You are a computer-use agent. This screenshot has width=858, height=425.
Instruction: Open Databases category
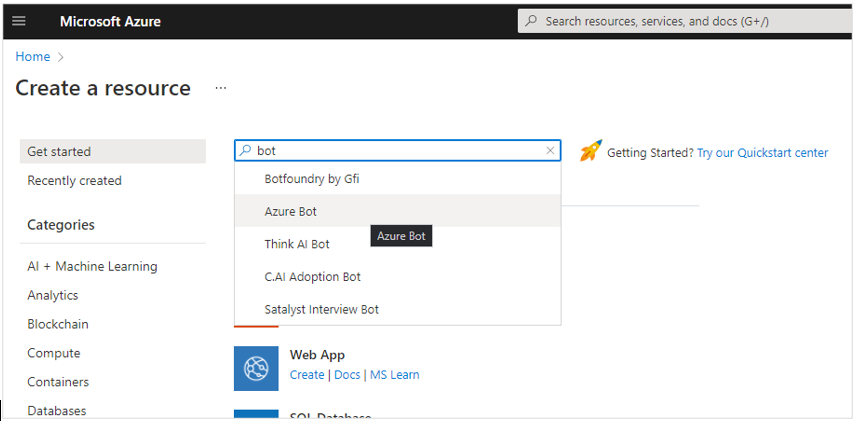tap(56, 411)
